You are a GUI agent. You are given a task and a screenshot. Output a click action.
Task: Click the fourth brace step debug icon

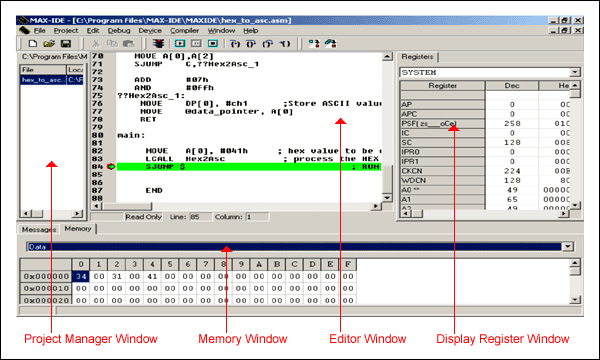tap(285, 44)
